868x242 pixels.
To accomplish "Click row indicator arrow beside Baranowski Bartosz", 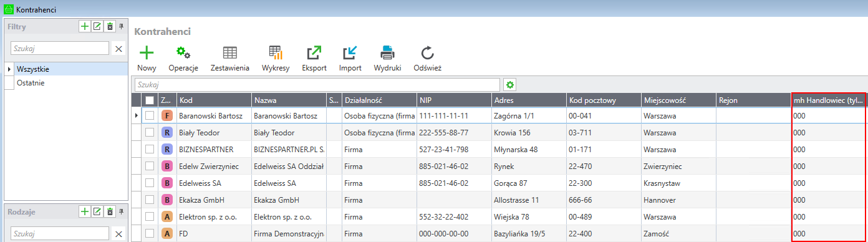I will coord(137,115).
